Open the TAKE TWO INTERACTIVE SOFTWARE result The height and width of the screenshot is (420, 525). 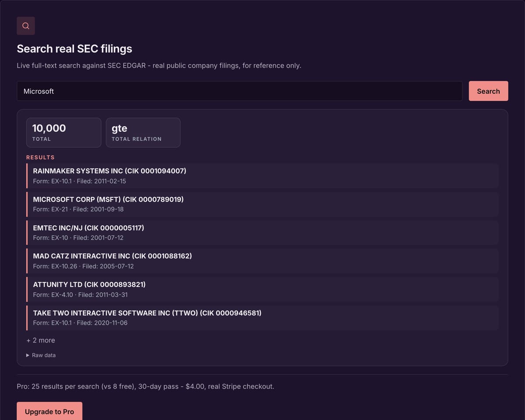(x=262, y=318)
